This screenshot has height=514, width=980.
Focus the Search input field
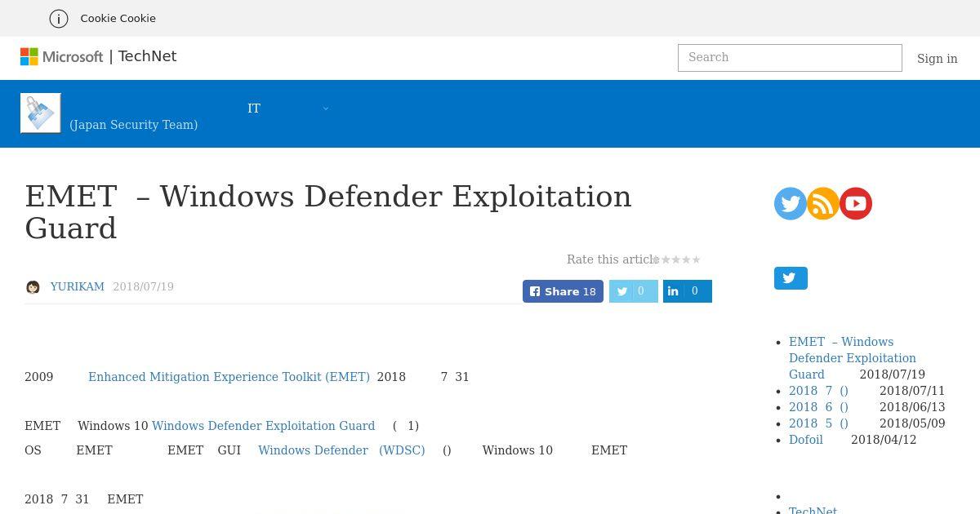click(x=790, y=58)
